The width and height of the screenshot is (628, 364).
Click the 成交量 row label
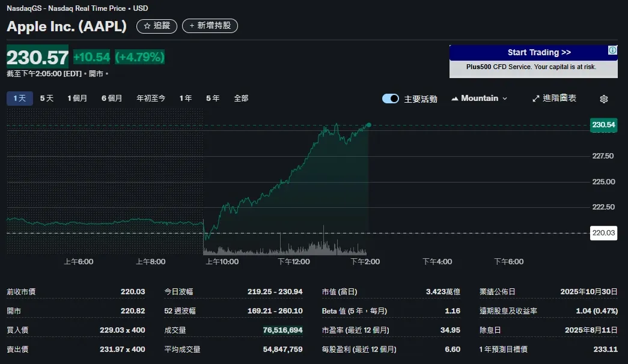point(175,330)
